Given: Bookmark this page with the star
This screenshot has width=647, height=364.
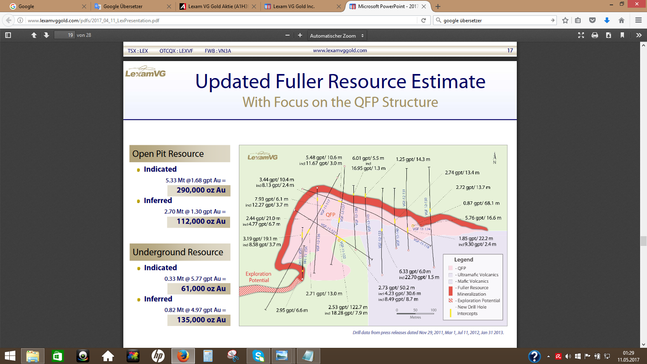Looking at the screenshot, I should point(565,20).
